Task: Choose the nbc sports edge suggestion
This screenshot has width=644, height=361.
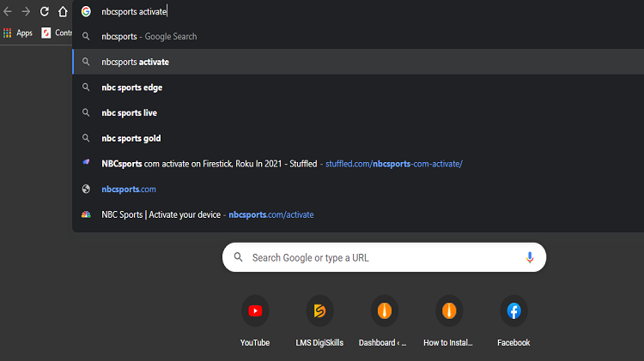Action: tap(358, 87)
